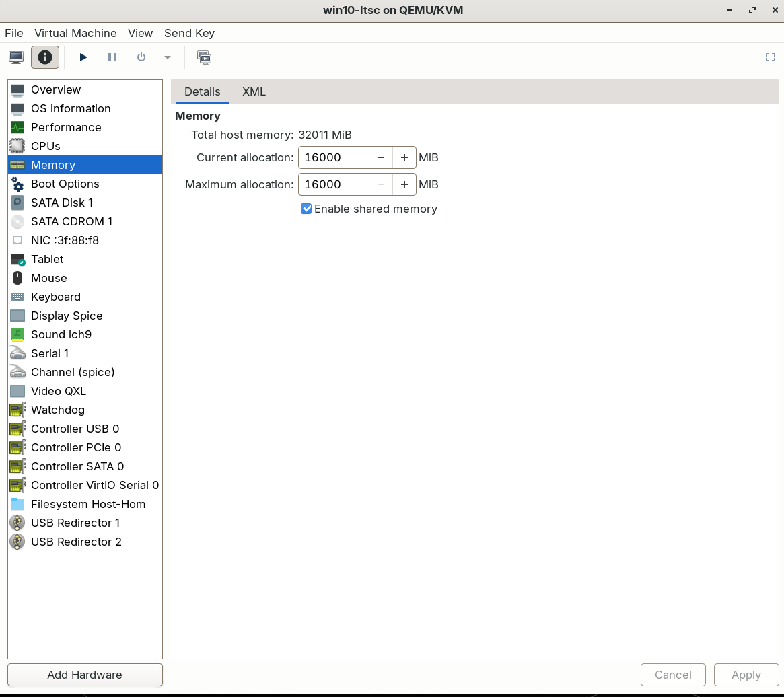Click the pause virtual machine icon
The image size is (784, 697).
pyautogui.click(x=112, y=57)
